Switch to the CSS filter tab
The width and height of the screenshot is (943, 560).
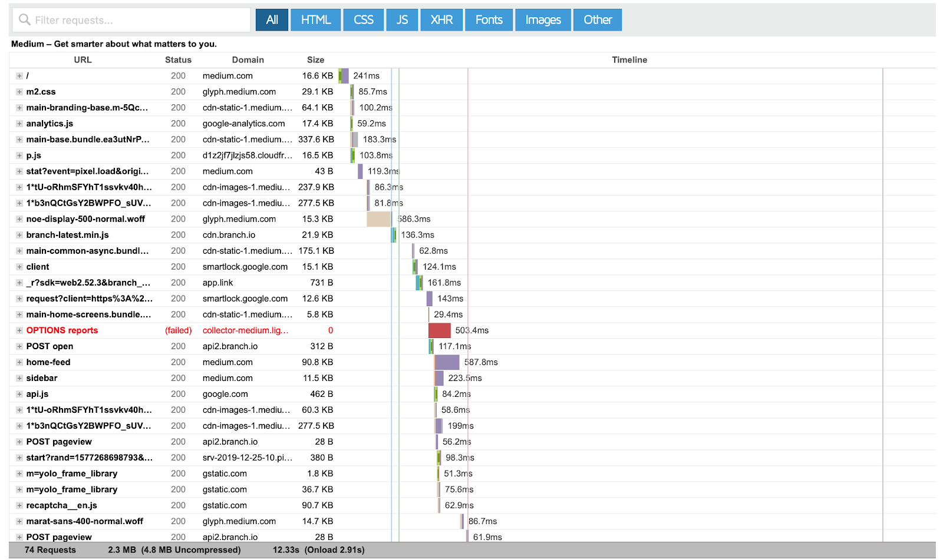(364, 20)
